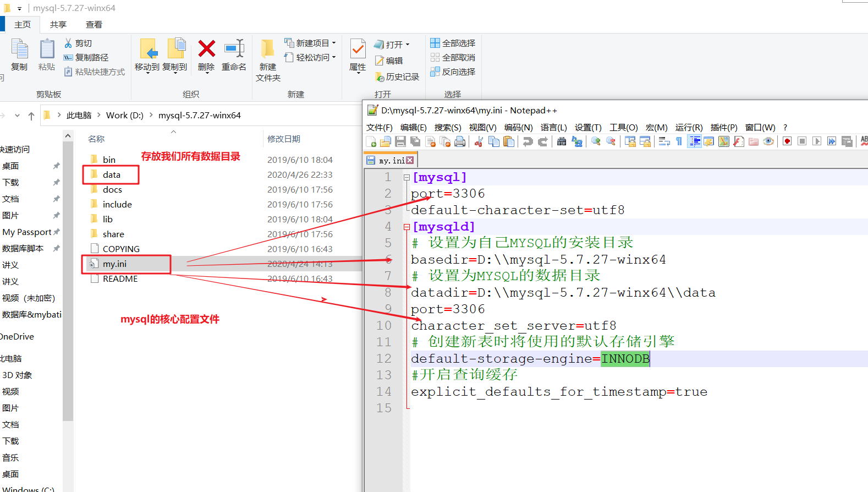Open the 编码(N) menu in Notepad++

click(x=519, y=127)
